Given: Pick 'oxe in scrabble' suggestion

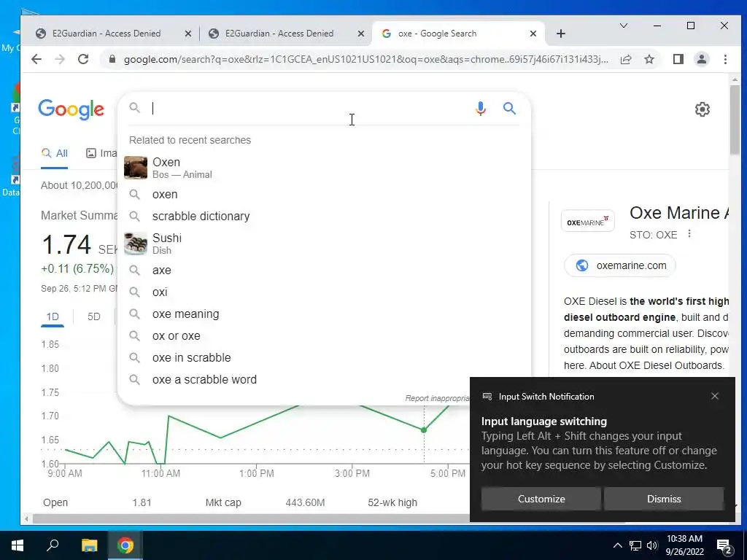Looking at the screenshot, I should coord(324,357).
